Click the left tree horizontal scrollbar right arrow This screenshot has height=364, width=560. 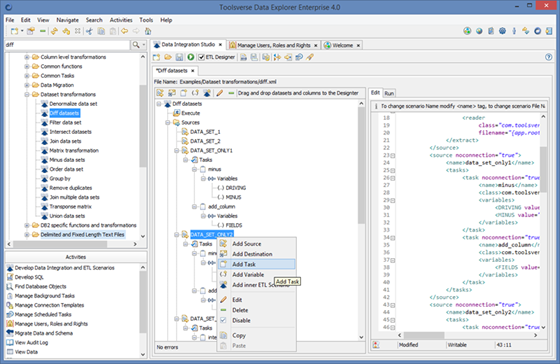(x=135, y=244)
